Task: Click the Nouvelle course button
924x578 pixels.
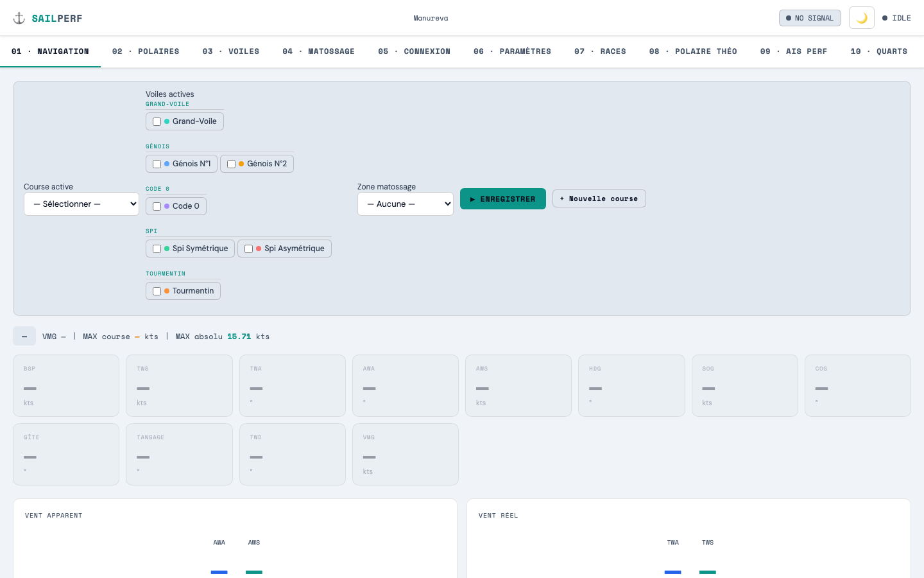Action: pos(599,198)
